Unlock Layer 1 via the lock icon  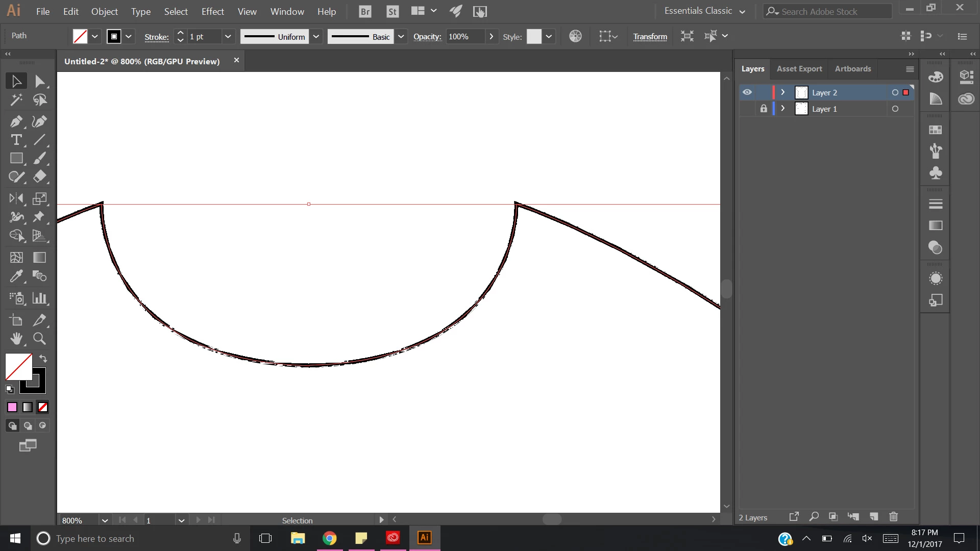764,109
